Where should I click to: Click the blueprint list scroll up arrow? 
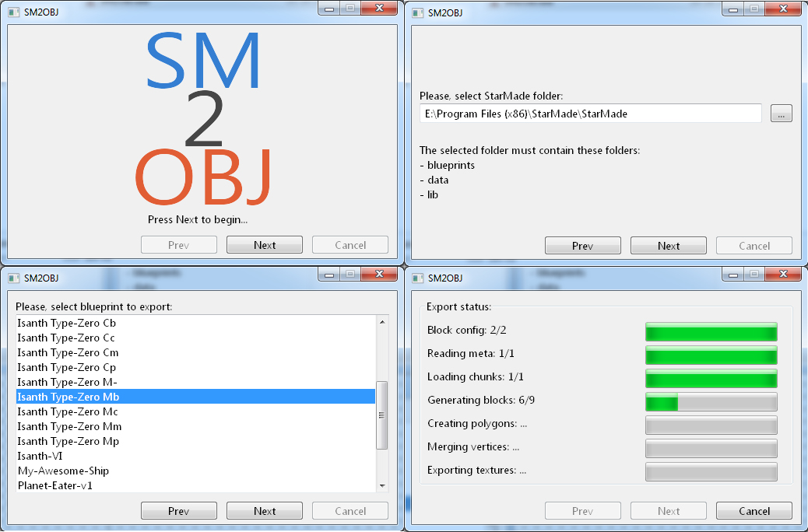point(382,322)
